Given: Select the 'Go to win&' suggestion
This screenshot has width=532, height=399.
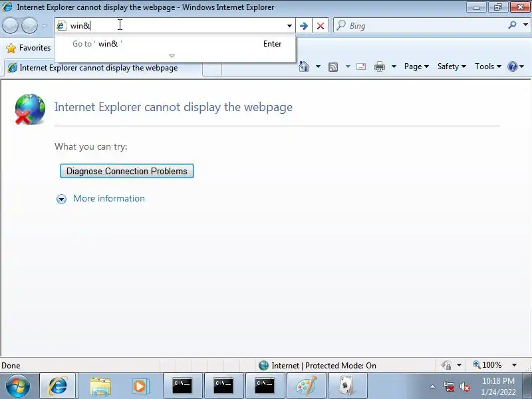Looking at the screenshot, I should pos(175,44).
